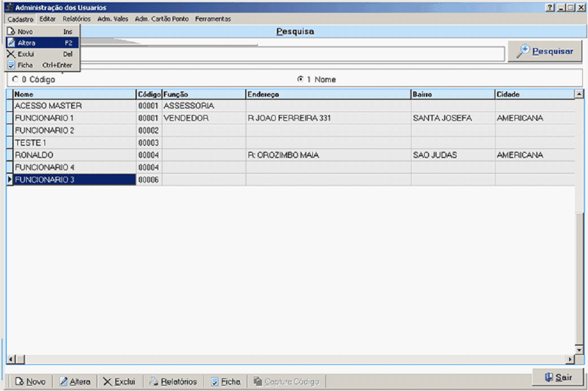
Task: Open the Editar menu
Action: click(48, 19)
